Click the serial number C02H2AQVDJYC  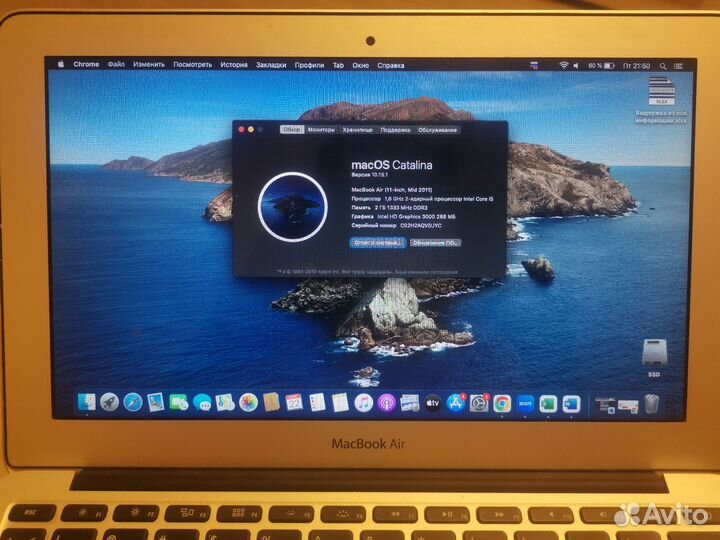421,225
